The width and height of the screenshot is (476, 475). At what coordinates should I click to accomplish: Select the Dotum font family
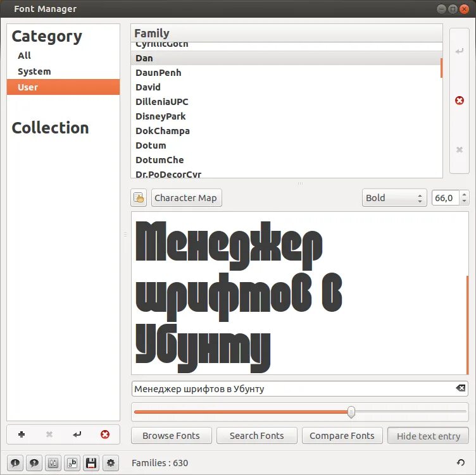click(x=285, y=145)
